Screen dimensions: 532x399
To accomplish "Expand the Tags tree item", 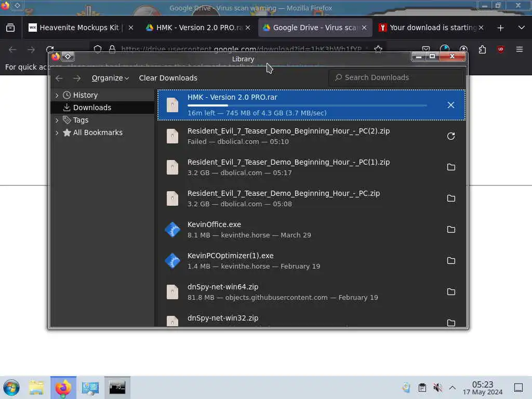I will click(x=57, y=120).
